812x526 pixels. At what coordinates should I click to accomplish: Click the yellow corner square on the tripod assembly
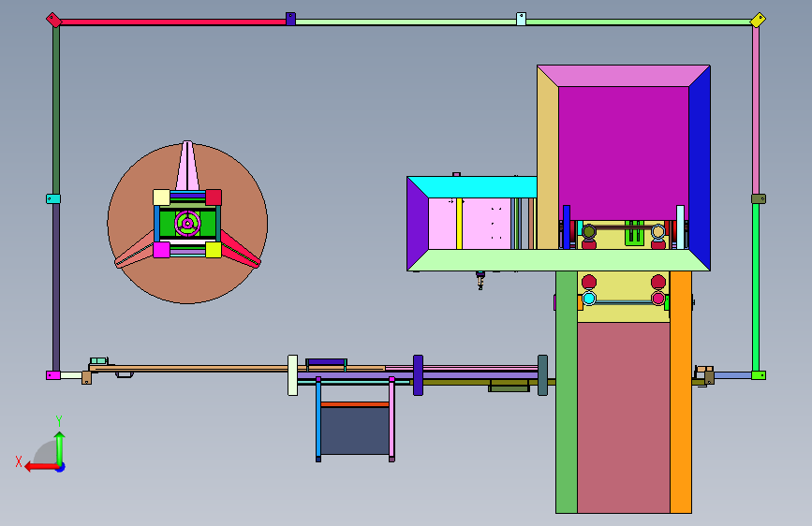(x=214, y=250)
